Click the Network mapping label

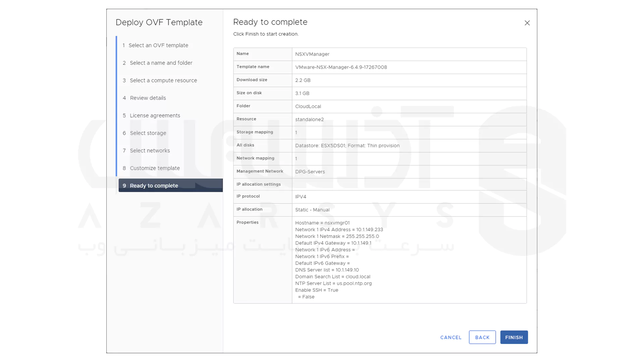255,158
